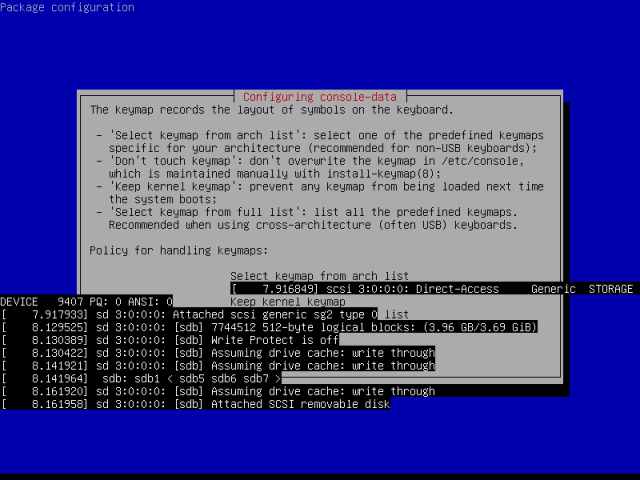The width and height of the screenshot is (640, 480).
Task: Click the 'Select keymap from arch list' description bullet
Action: (x=320, y=142)
